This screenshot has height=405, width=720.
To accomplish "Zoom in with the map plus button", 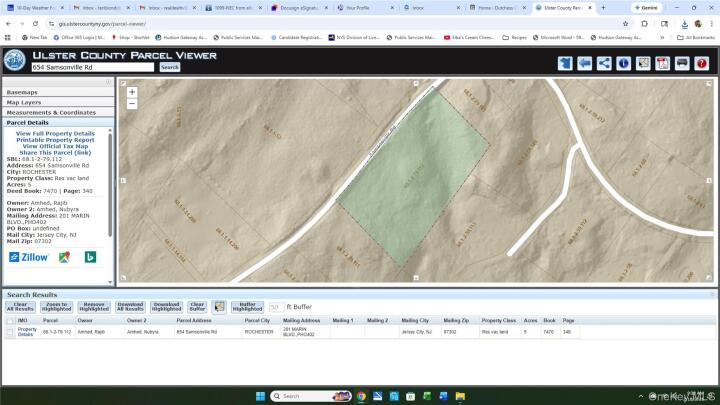I will [x=132, y=92].
